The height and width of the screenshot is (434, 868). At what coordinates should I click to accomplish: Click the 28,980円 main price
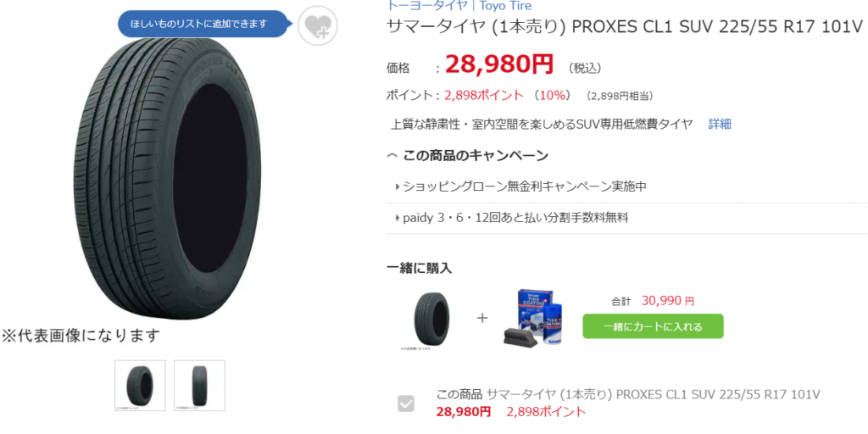pos(498,64)
